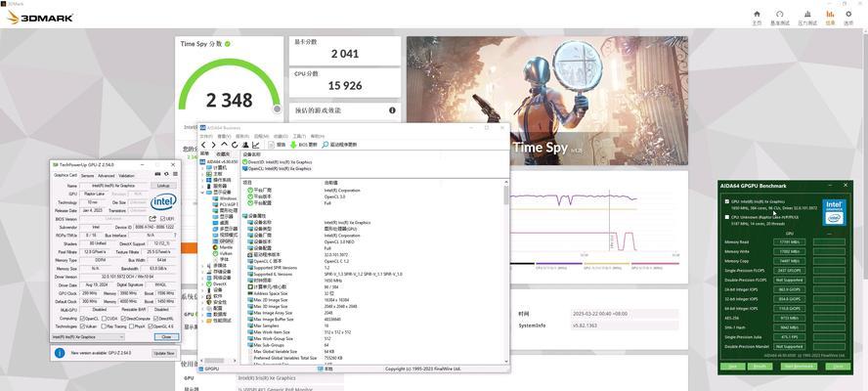
Task: Click the Close button in GPU-Z
Action: (x=166, y=336)
